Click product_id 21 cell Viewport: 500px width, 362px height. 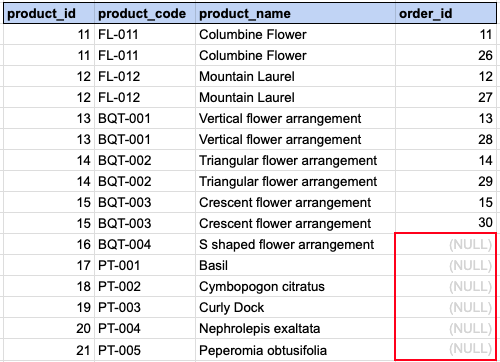49,350
